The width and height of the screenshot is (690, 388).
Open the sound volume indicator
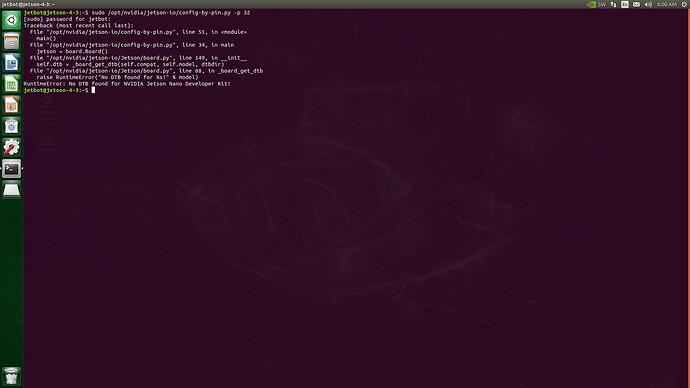pos(648,4)
